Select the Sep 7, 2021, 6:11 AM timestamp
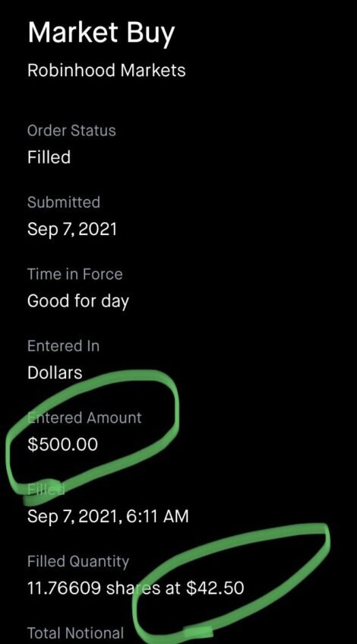 [108, 517]
